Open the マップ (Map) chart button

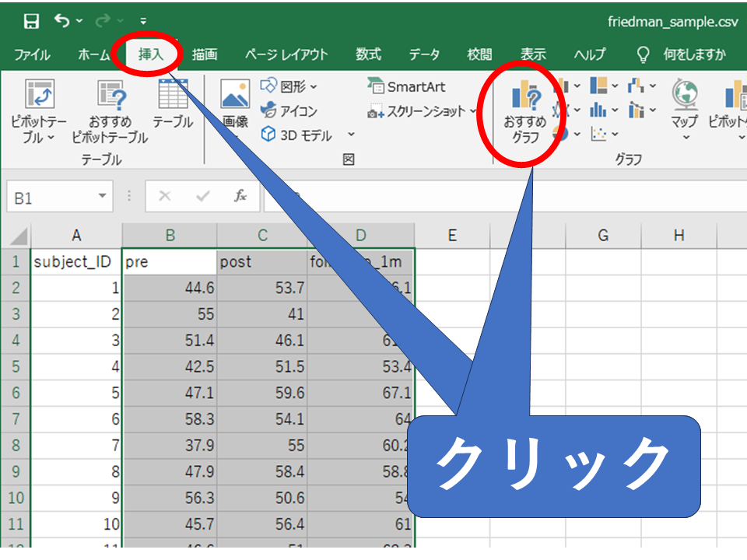[x=685, y=109]
